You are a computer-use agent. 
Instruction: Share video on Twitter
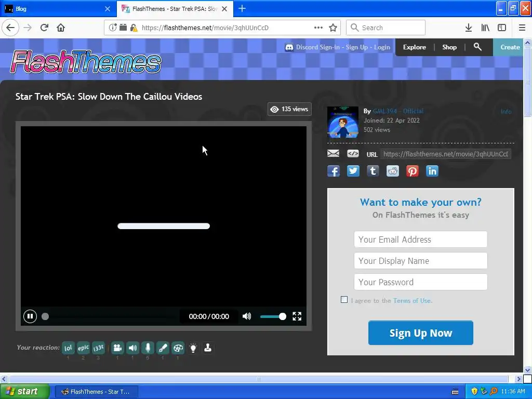pos(353,171)
